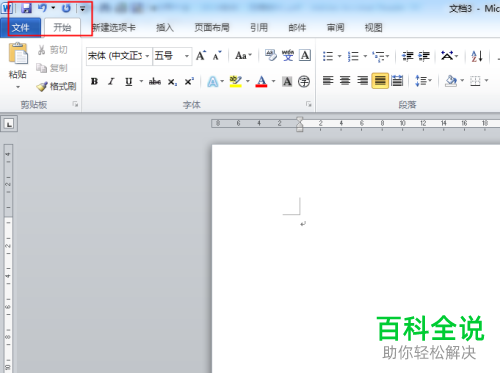Toggle Underline formatting

click(x=129, y=81)
